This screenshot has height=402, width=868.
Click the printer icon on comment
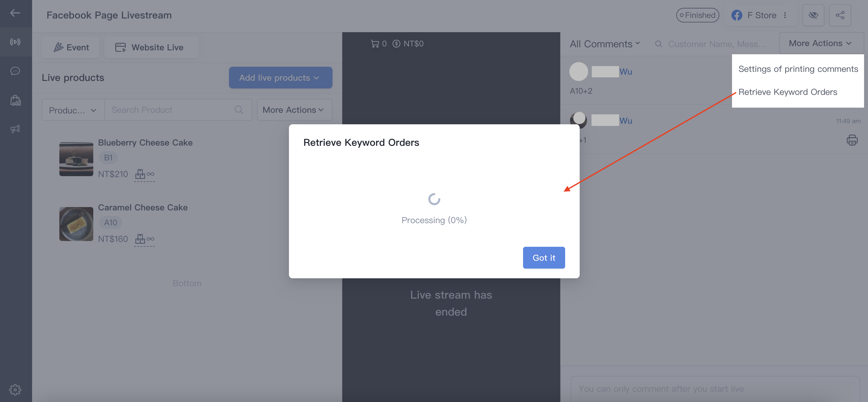(x=852, y=140)
